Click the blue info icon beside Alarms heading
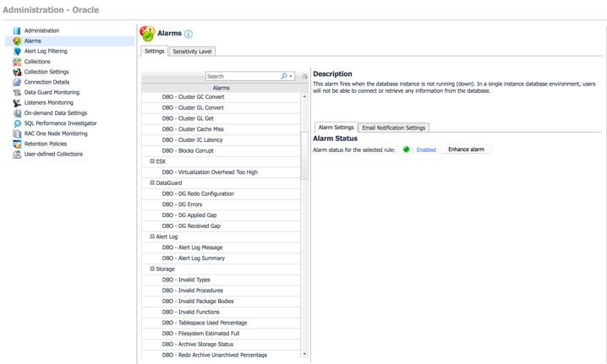The height and width of the screenshot is (364, 607). pyautogui.click(x=189, y=34)
